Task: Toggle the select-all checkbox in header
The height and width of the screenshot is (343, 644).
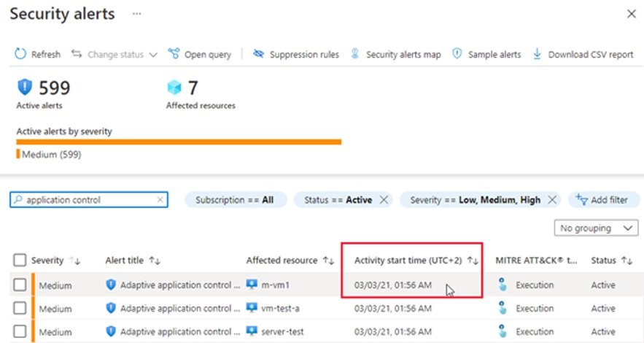Action: tap(20, 260)
